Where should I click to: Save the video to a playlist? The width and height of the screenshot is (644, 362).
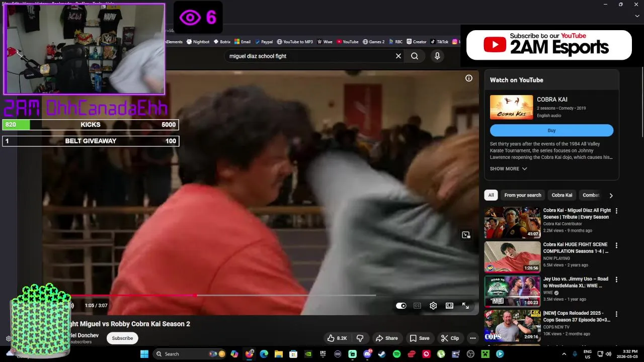(420, 338)
